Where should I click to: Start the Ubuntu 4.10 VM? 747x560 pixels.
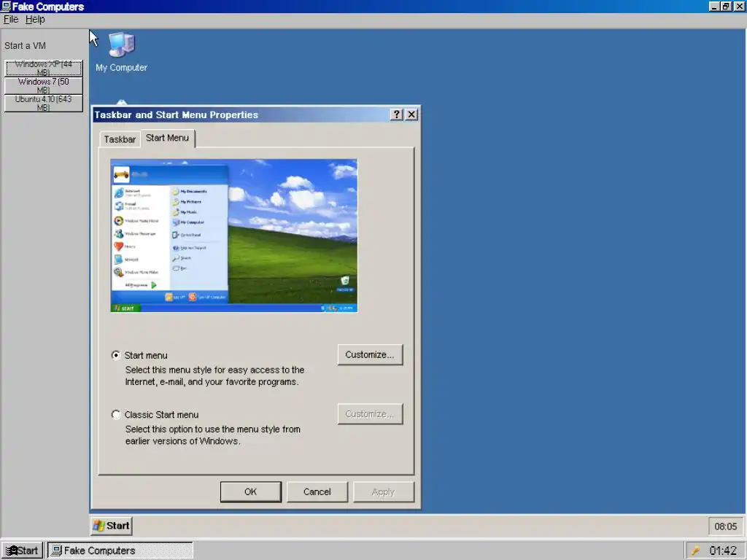pos(43,104)
